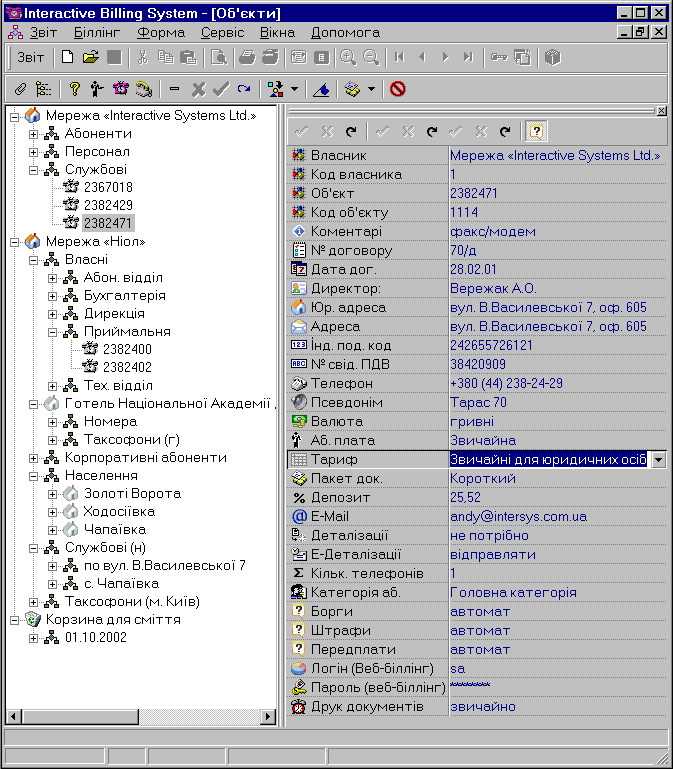Click the copy pages icon right of key
The height and width of the screenshot is (769, 673).
[522, 57]
